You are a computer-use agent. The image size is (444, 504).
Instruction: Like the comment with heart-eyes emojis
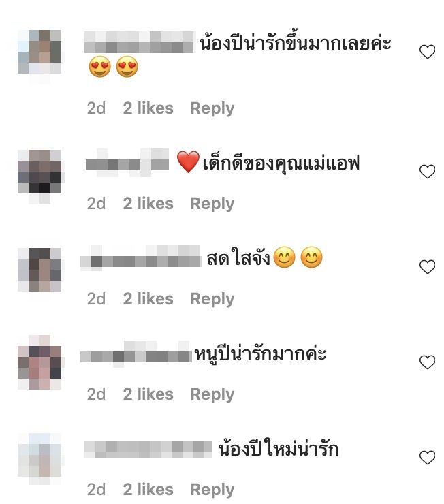427,52
